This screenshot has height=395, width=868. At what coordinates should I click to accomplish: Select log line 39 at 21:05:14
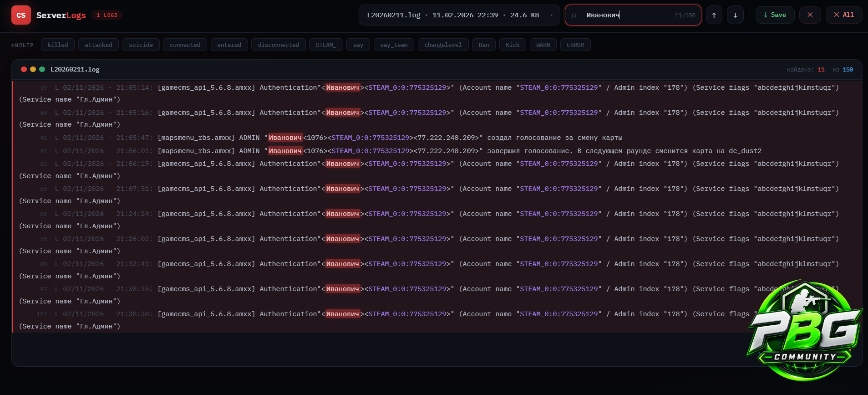tap(437, 93)
